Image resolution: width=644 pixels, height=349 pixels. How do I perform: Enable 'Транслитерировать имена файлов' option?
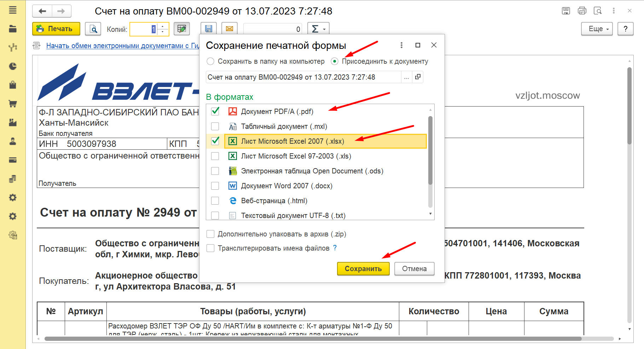click(x=210, y=248)
